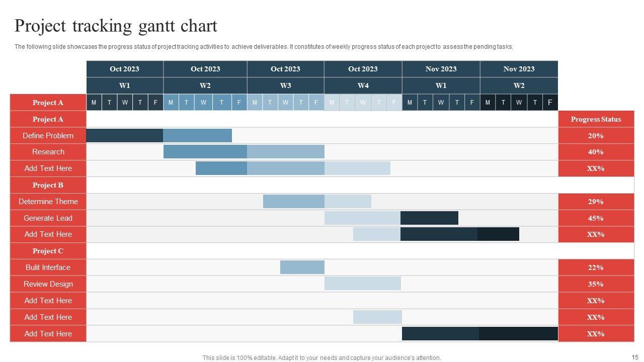Click the slide number 15

coord(634,357)
